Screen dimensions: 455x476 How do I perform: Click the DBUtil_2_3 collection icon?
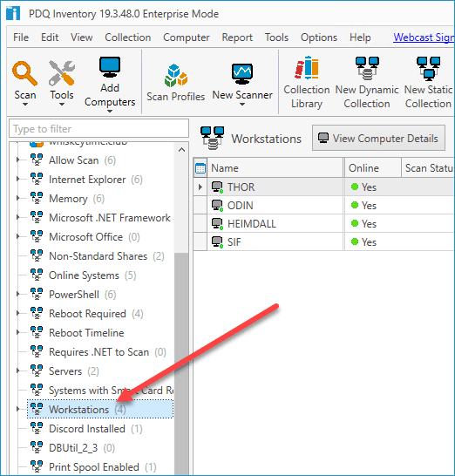pyautogui.click(x=37, y=447)
